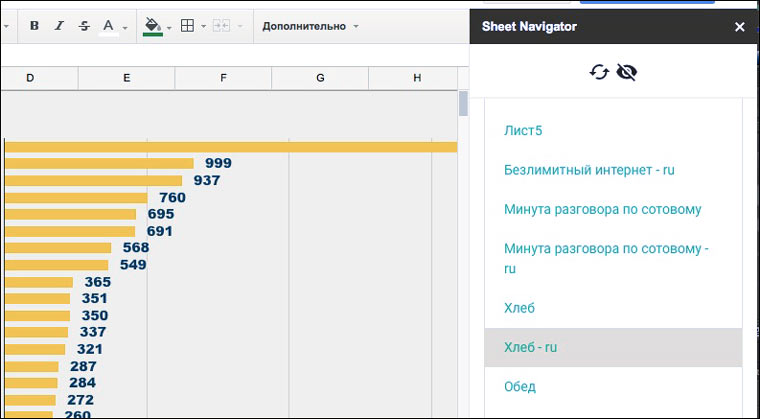Close the Sheet Navigator panel
The width and height of the screenshot is (760, 419).
(x=740, y=27)
